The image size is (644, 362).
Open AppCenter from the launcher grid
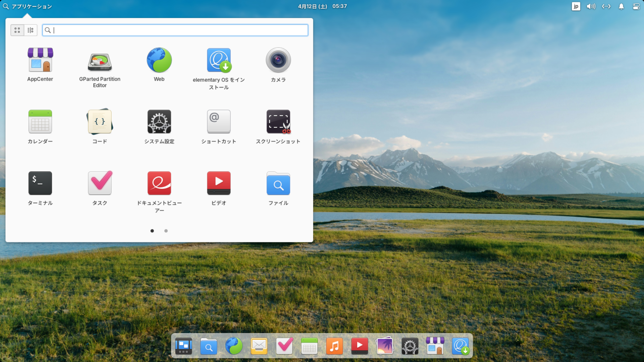40,60
